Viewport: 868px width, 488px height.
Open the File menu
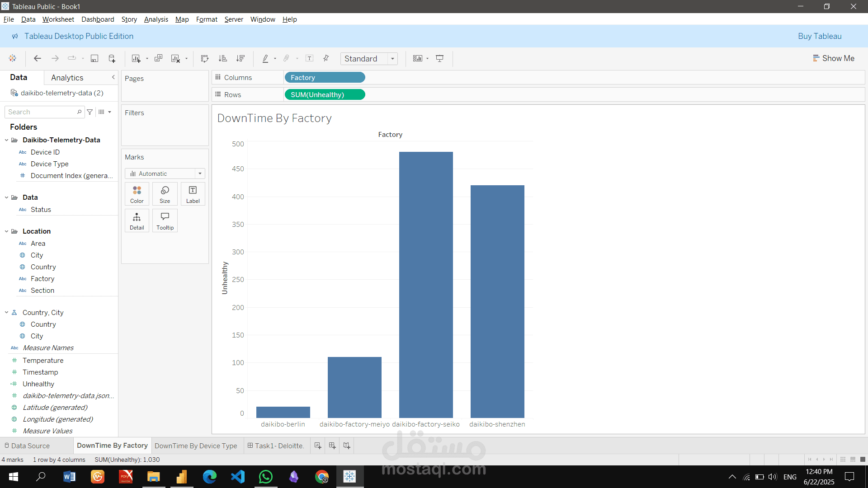[x=9, y=19]
